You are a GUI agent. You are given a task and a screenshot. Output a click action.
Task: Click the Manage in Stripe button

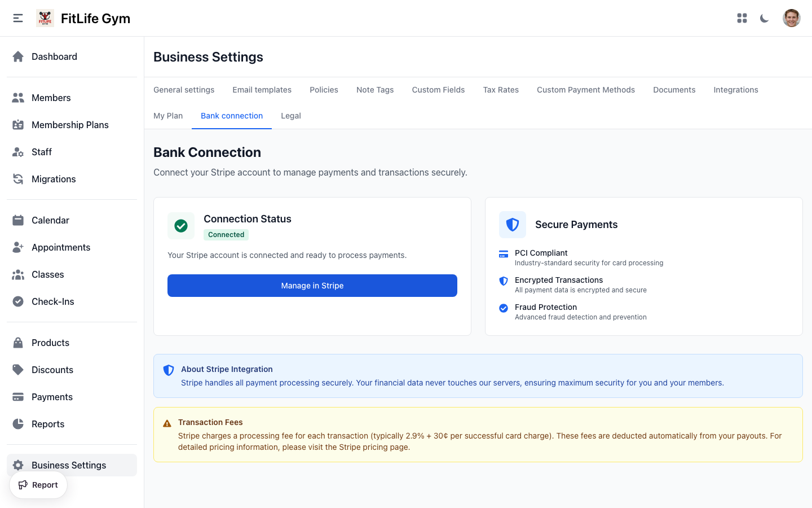(x=312, y=286)
